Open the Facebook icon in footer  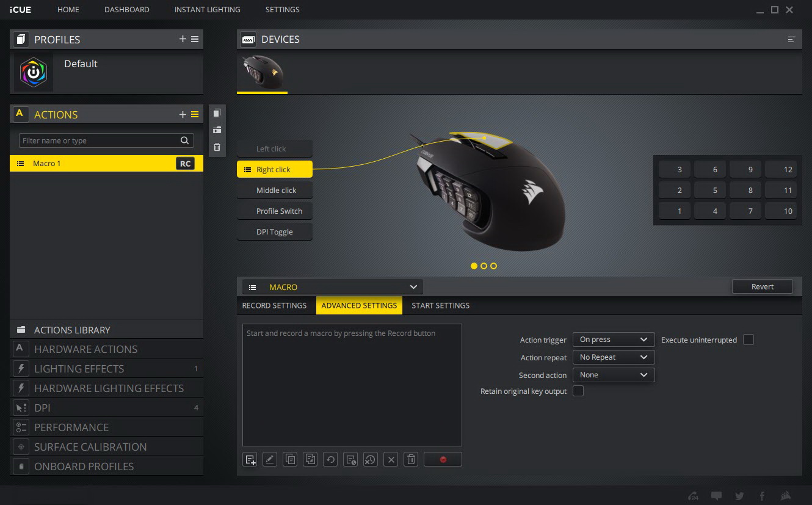pyautogui.click(x=762, y=496)
